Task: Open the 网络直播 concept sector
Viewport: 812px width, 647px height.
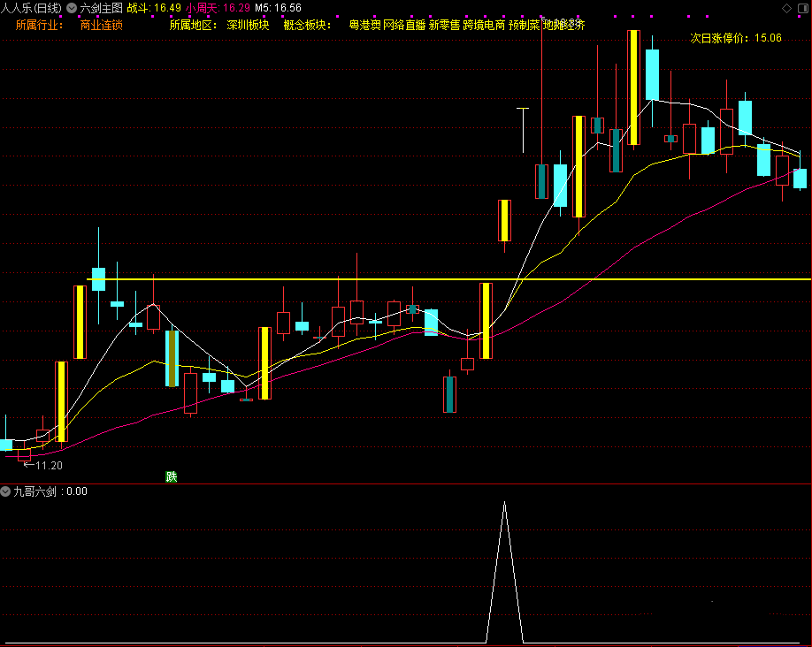Action: click(x=404, y=25)
